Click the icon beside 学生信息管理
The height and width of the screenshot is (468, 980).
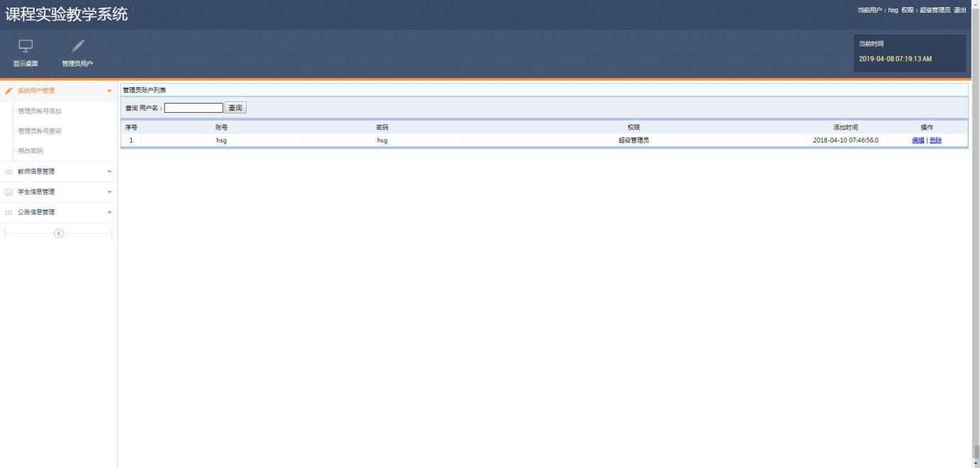pos(9,192)
